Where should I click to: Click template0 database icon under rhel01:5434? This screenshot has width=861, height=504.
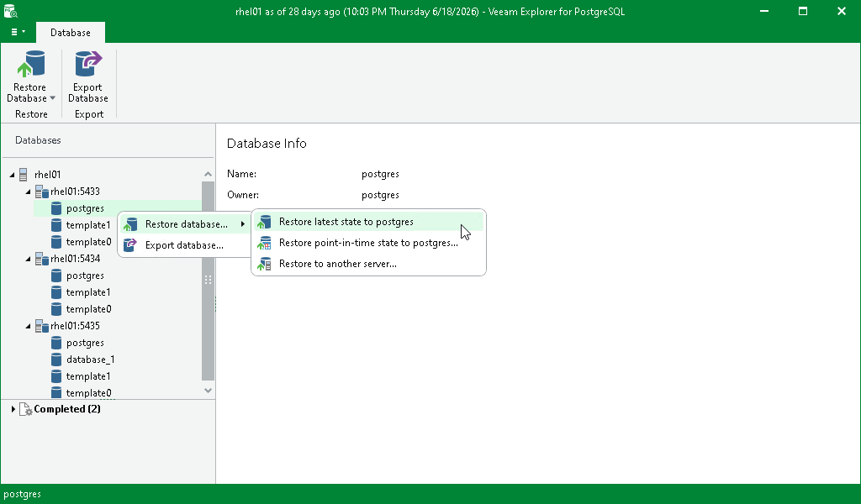[56, 309]
